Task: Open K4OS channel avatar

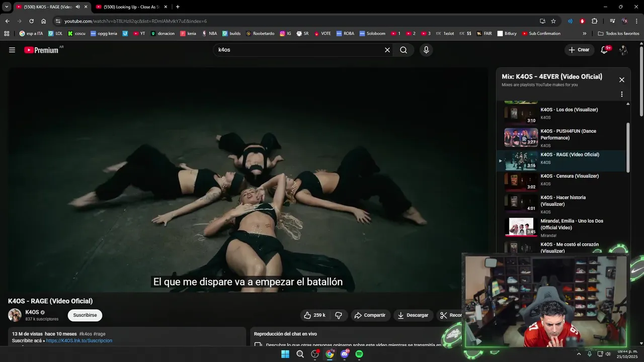Action: coord(15,315)
